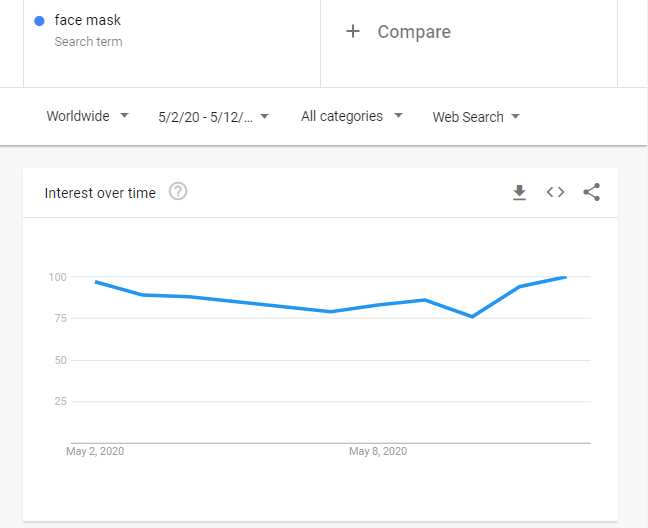Image resolution: width=648 pixels, height=528 pixels.
Task: Click the Search term sublabel
Action: click(88, 42)
